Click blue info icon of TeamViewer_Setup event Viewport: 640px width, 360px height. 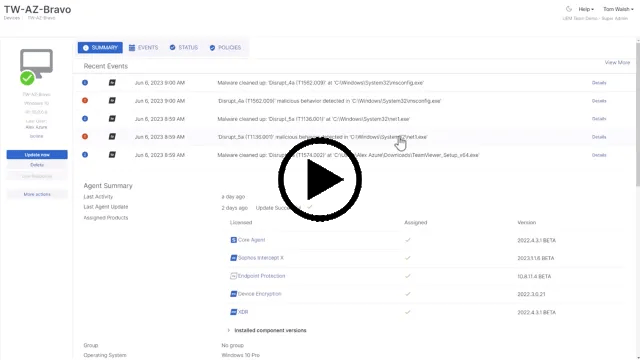85,155
